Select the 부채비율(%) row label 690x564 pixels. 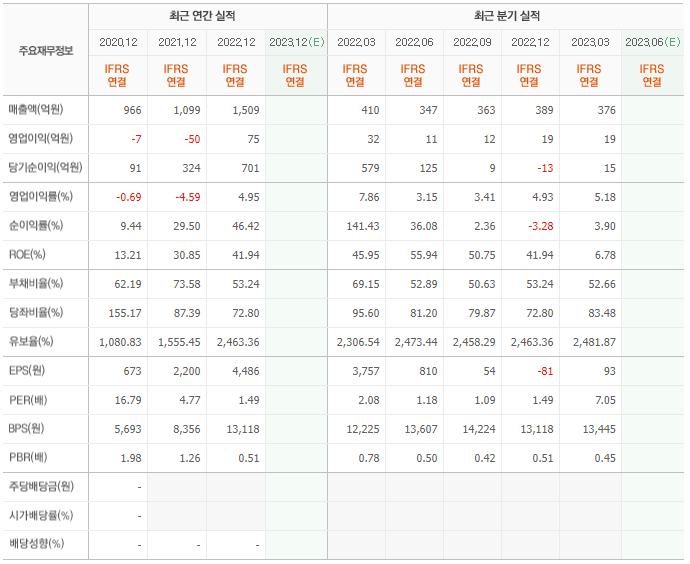point(36,284)
